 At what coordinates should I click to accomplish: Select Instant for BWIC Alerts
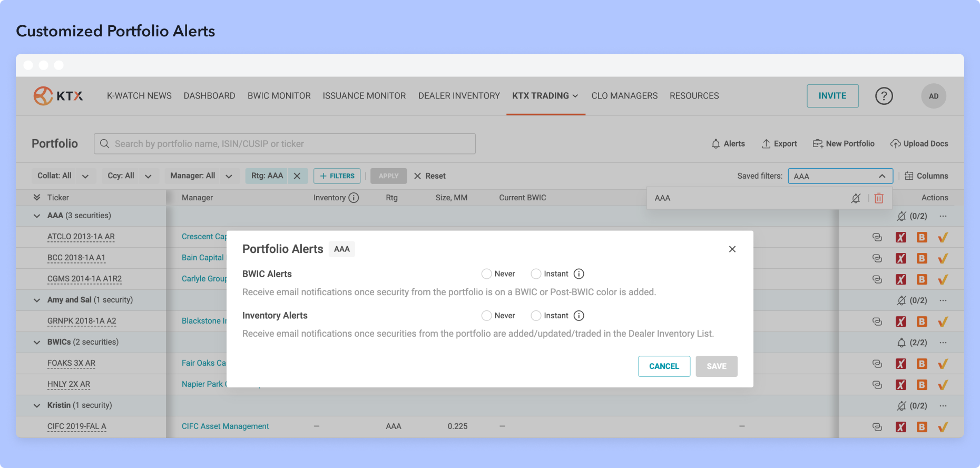(536, 274)
